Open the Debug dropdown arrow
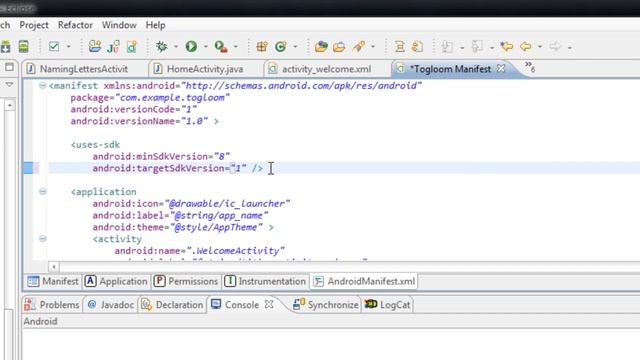Image resolution: width=640 pixels, height=360 pixels. coord(176,47)
